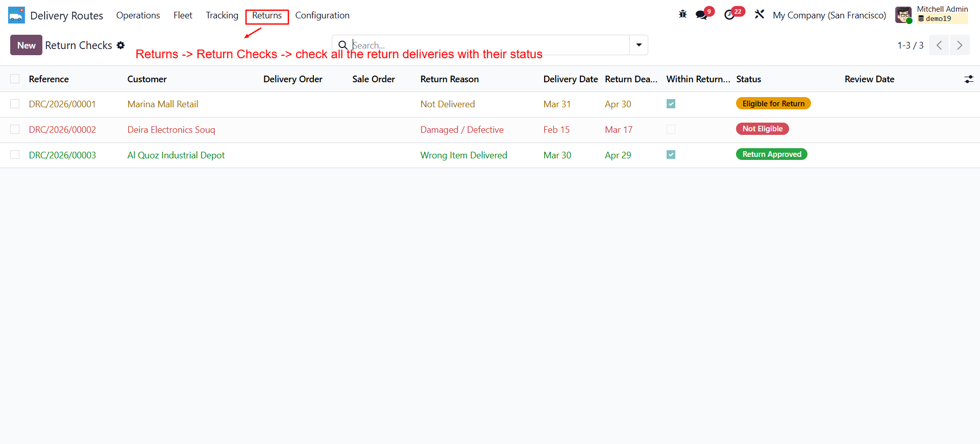Click the Not Delivered return reason

[x=448, y=104]
